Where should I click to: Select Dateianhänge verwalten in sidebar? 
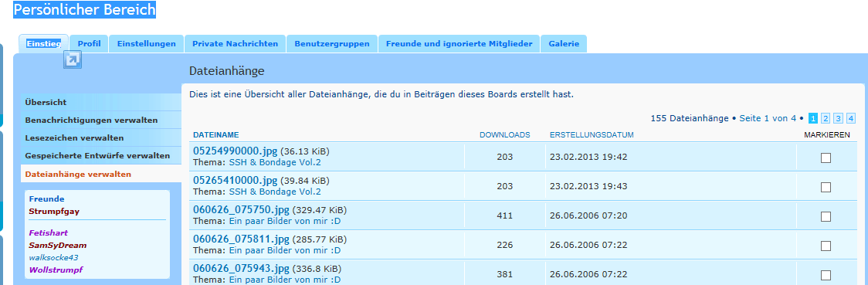pyautogui.click(x=100, y=174)
